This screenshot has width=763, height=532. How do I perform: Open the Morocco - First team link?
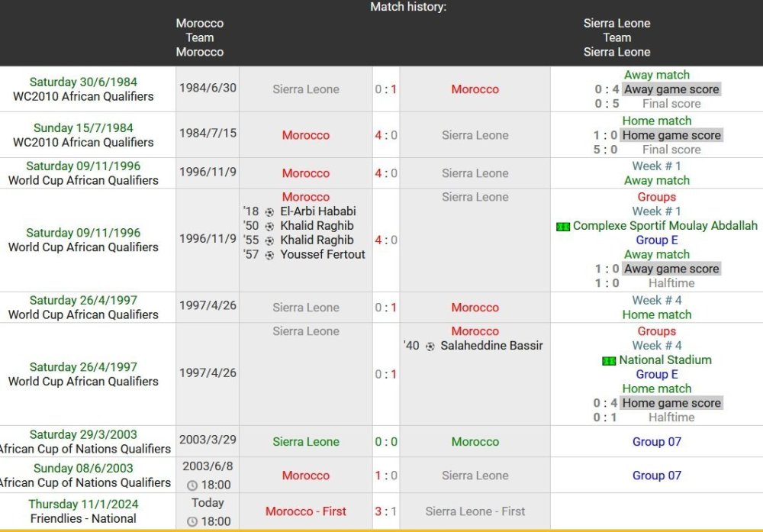click(305, 511)
